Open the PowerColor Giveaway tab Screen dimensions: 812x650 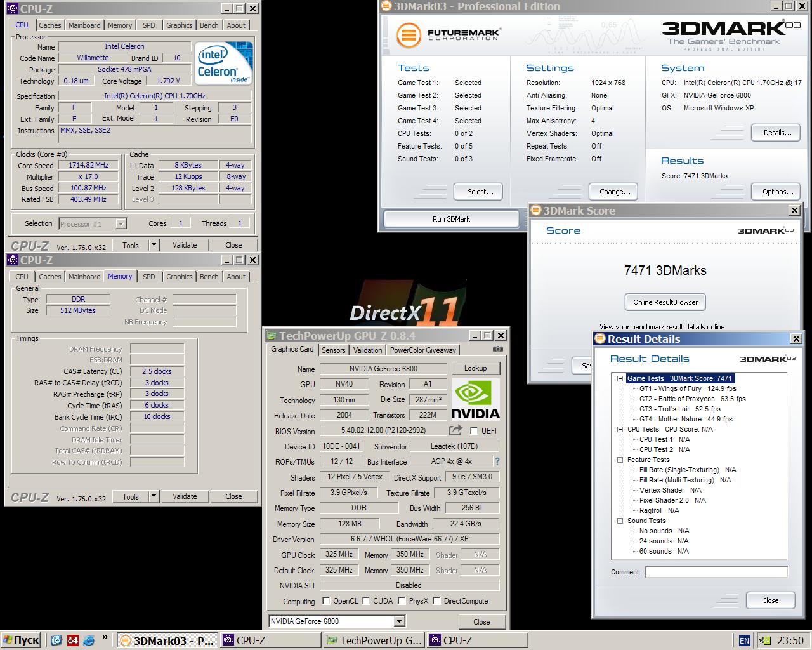click(x=422, y=350)
